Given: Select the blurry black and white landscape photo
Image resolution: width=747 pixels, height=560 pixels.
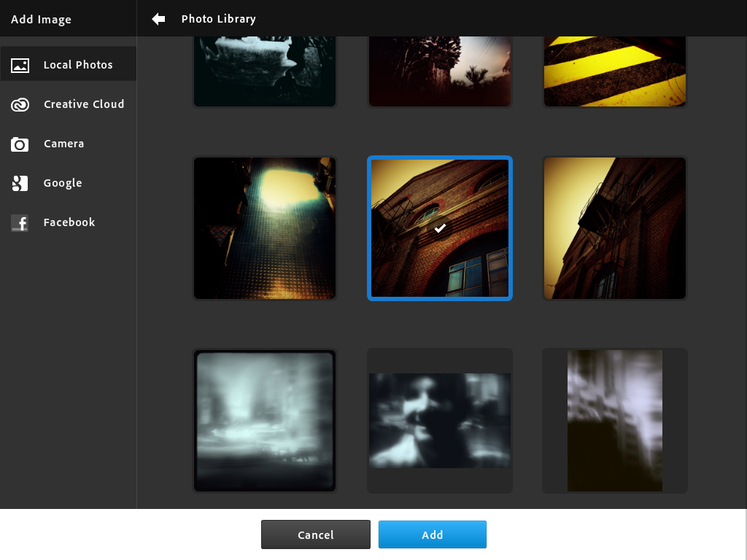Looking at the screenshot, I should [x=440, y=421].
